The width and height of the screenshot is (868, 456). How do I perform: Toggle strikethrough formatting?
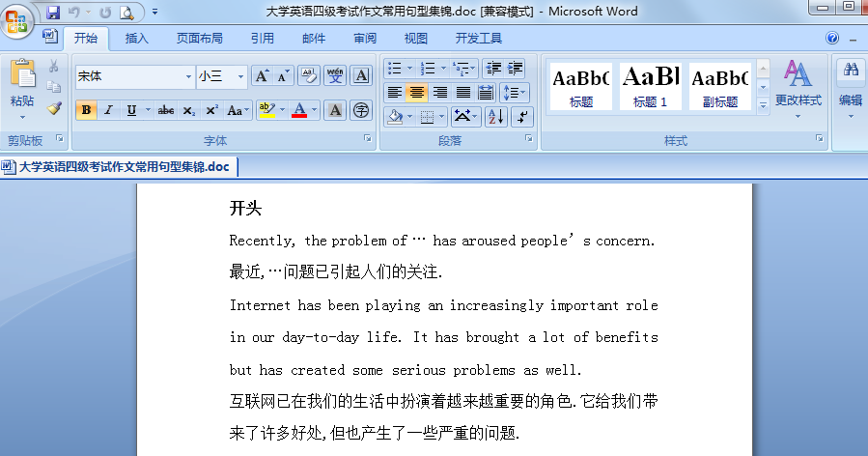(165, 110)
